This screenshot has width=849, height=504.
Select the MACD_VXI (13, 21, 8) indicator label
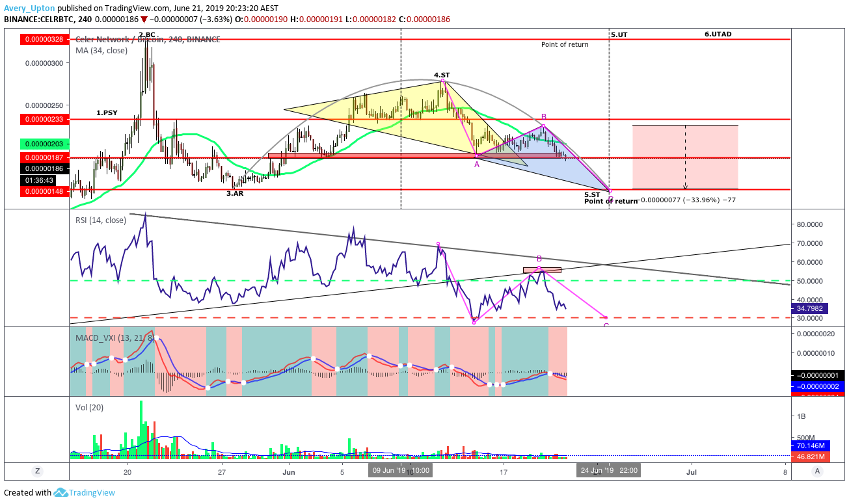click(x=115, y=338)
